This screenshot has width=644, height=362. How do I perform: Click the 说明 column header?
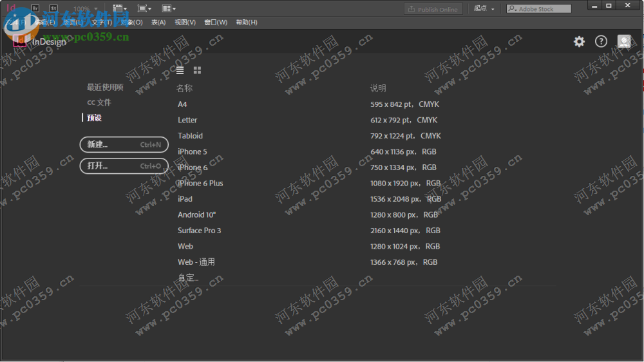(378, 88)
